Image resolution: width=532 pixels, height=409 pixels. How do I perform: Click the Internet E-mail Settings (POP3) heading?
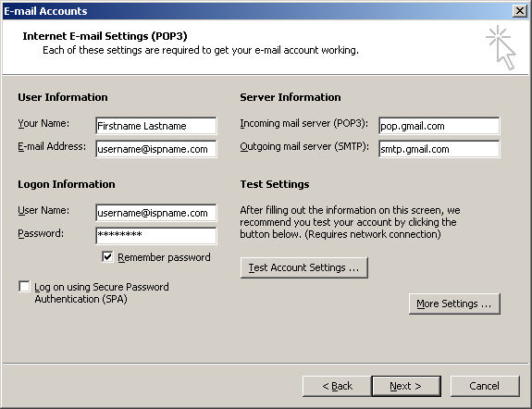pos(105,36)
